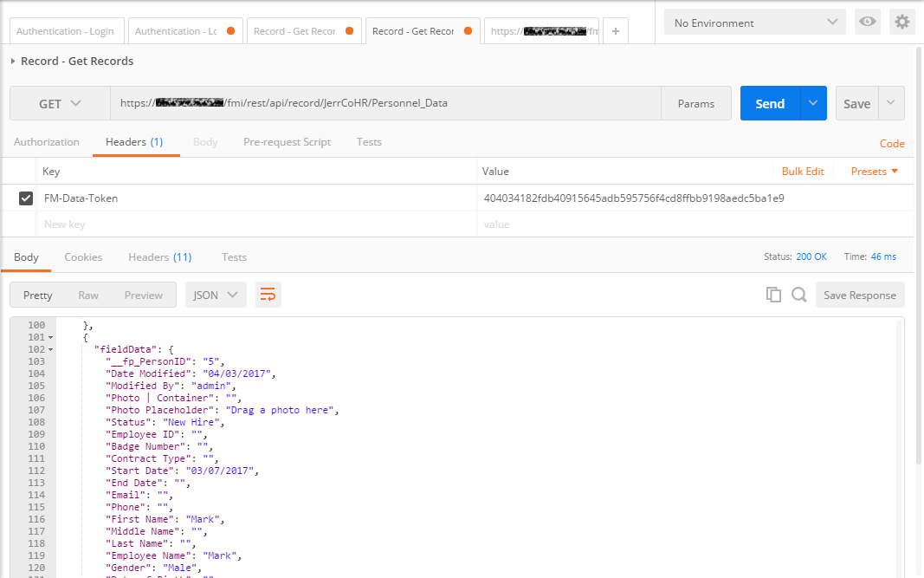Open Postman settings via the gear icon
The height and width of the screenshot is (578, 924).
902,22
